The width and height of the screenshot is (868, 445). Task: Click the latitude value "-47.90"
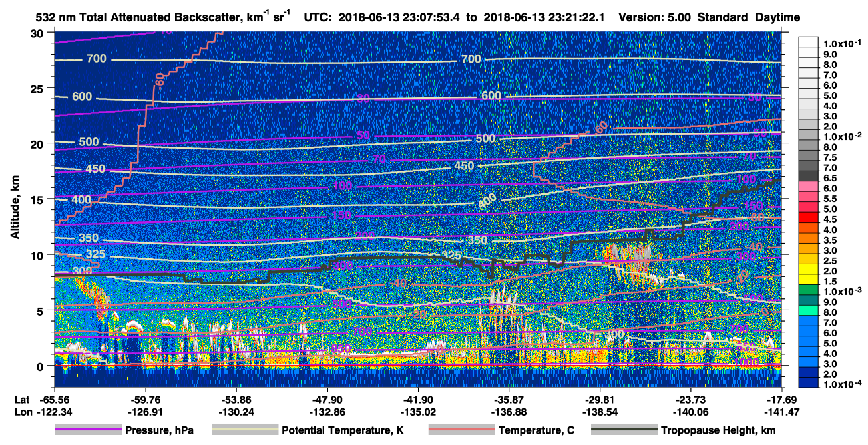click(327, 400)
